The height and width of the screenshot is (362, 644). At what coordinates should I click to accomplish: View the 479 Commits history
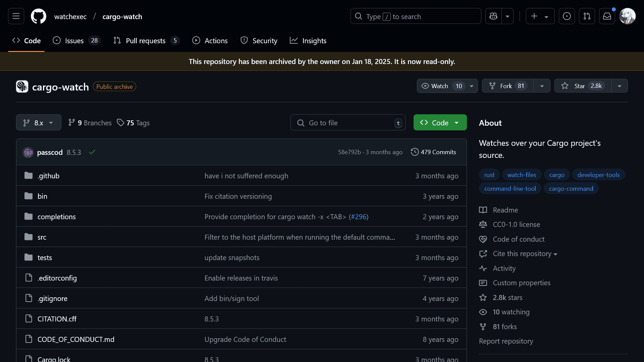pos(433,152)
